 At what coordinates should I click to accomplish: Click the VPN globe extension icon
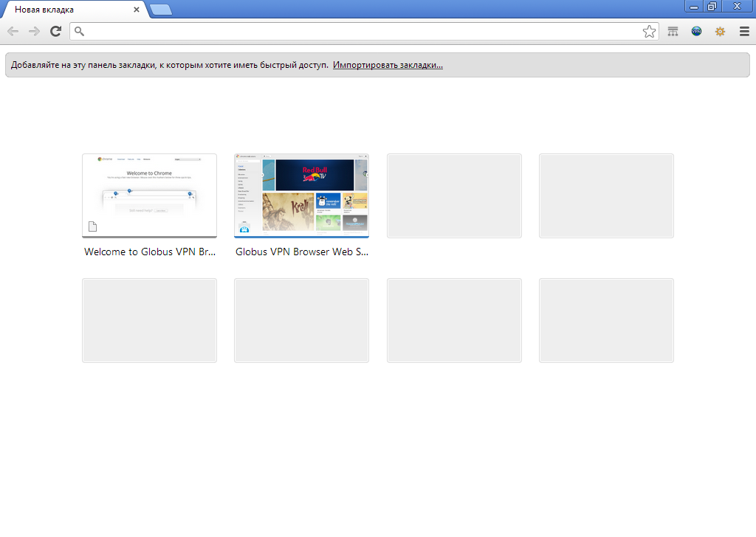tap(696, 31)
